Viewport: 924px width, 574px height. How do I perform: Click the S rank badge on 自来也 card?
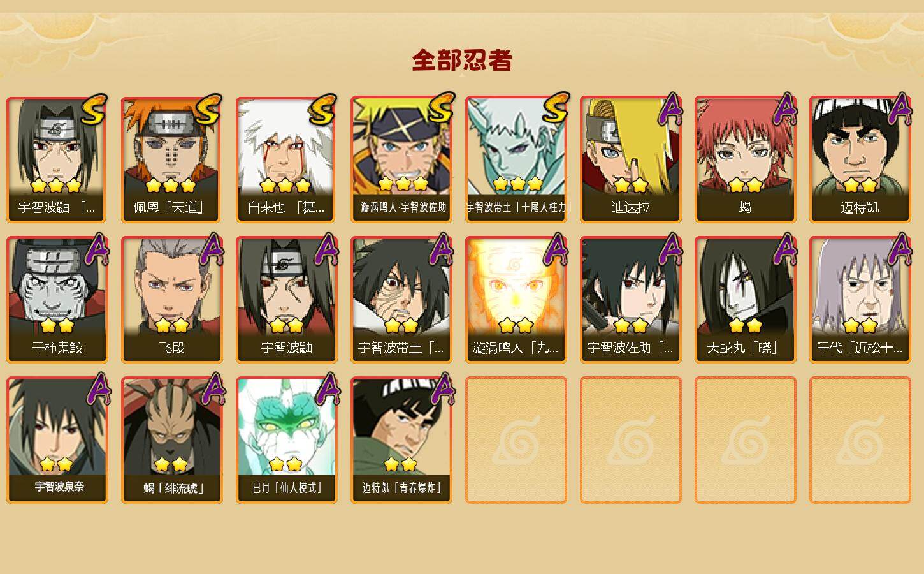click(322, 110)
